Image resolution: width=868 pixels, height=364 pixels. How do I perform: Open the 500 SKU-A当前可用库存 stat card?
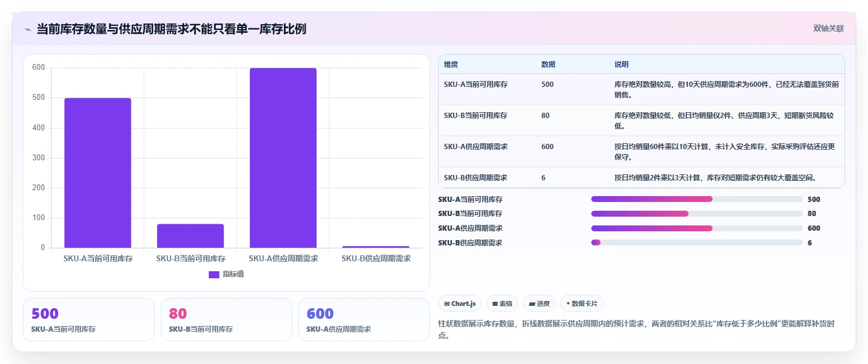89,319
